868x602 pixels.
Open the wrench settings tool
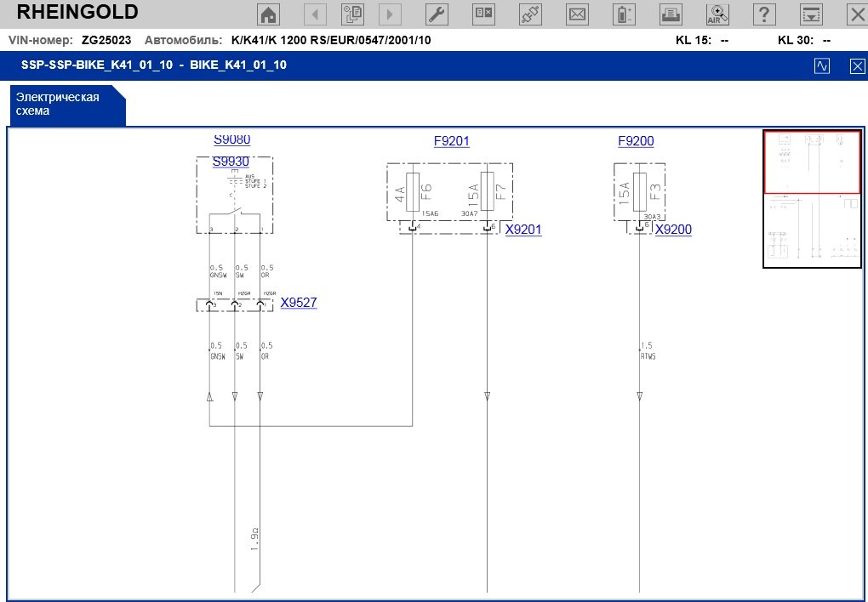click(436, 14)
